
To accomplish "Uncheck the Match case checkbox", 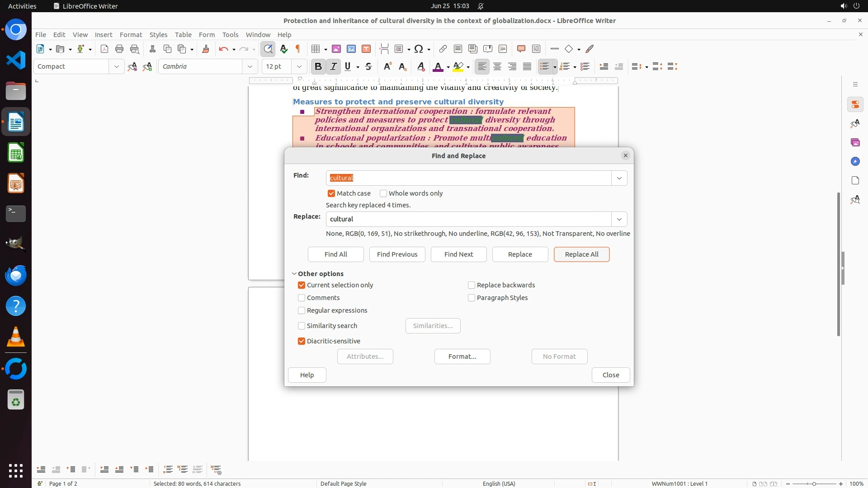I will (331, 193).
